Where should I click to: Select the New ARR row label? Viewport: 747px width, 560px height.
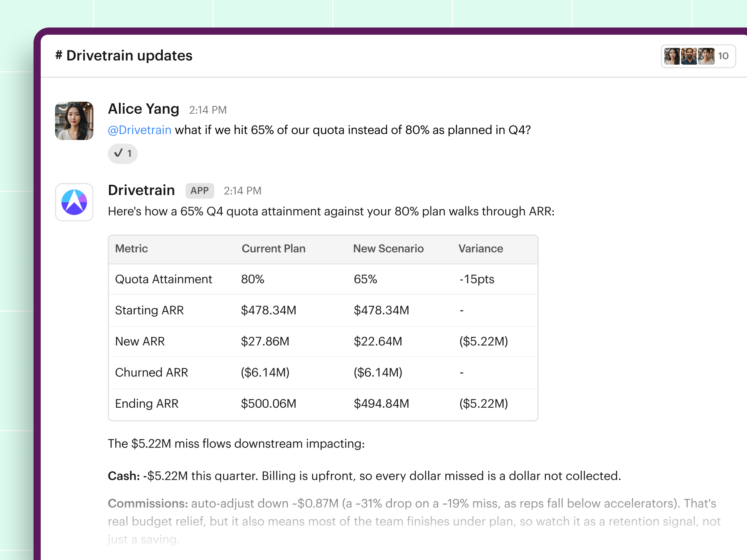click(x=140, y=341)
